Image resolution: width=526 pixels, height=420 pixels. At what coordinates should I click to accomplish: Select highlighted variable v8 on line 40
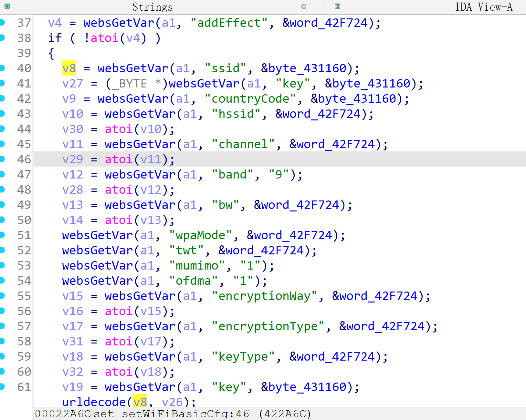click(69, 68)
